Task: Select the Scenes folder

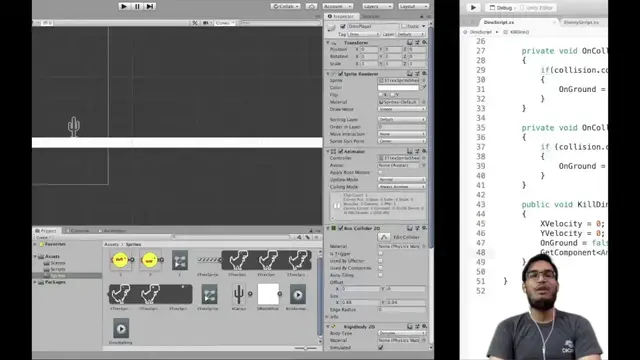Action: click(x=55, y=263)
